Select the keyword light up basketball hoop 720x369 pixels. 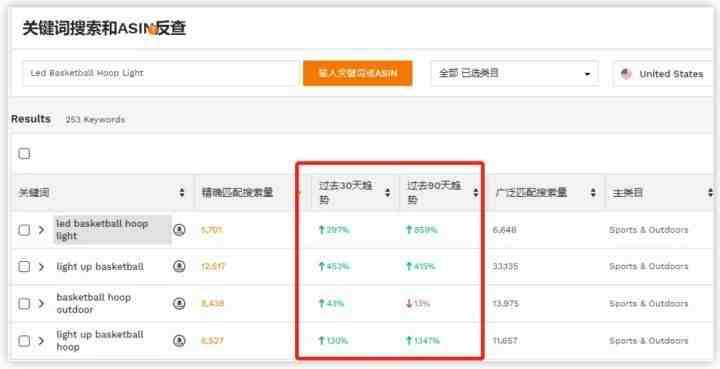(100, 341)
